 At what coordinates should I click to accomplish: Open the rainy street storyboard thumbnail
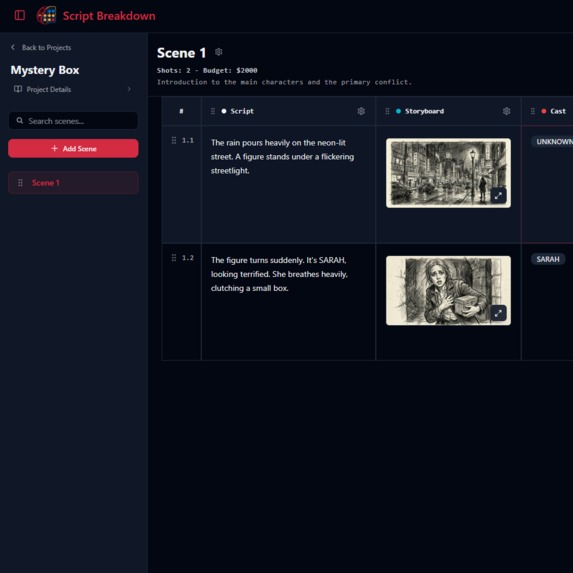click(448, 173)
